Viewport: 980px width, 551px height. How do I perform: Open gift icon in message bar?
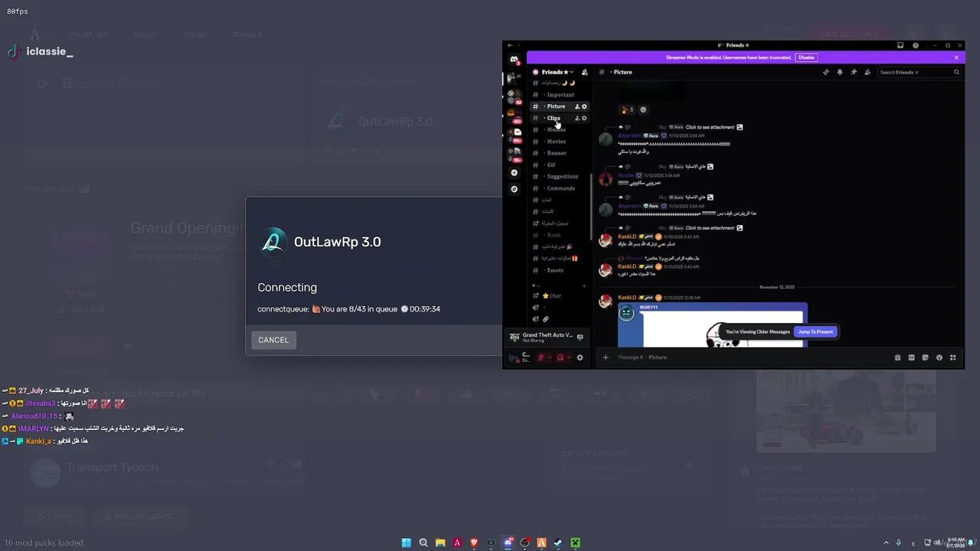tap(897, 357)
